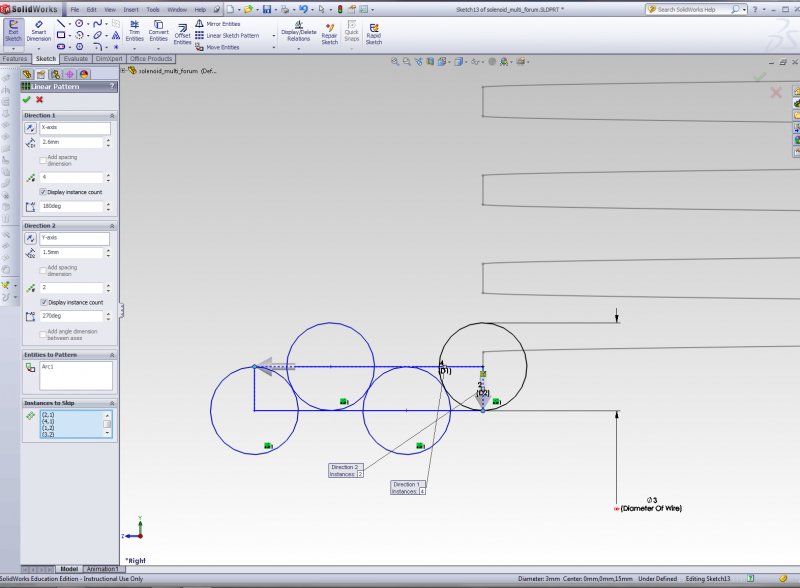Expand the solenoid_multi_forum feature tree node
800x588 pixels.
(124, 71)
